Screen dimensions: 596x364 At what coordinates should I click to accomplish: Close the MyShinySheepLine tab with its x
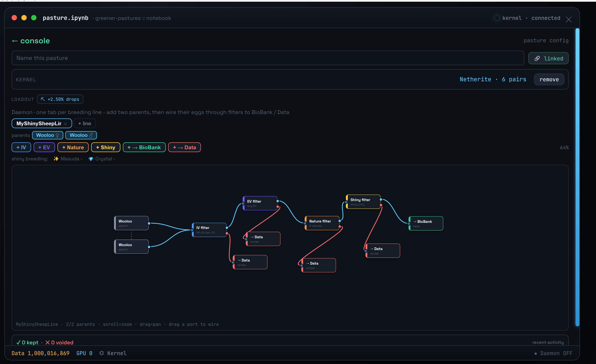(x=65, y=124)
